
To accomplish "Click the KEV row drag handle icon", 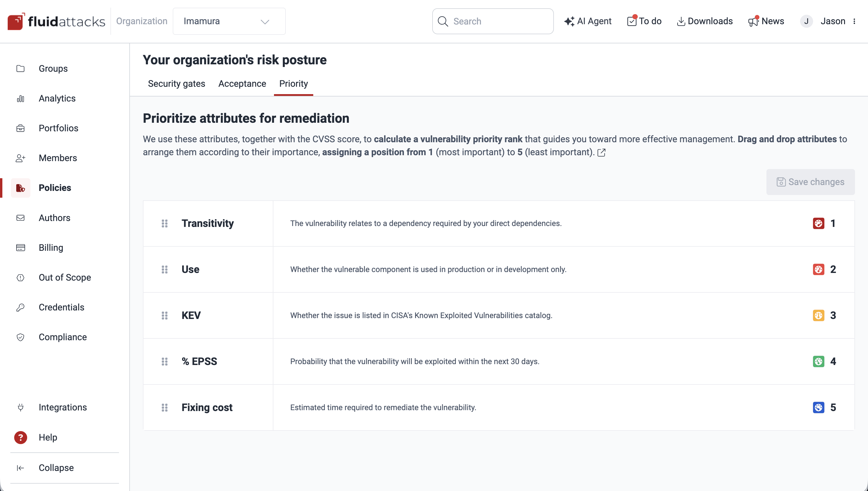I will click(165, 315).
